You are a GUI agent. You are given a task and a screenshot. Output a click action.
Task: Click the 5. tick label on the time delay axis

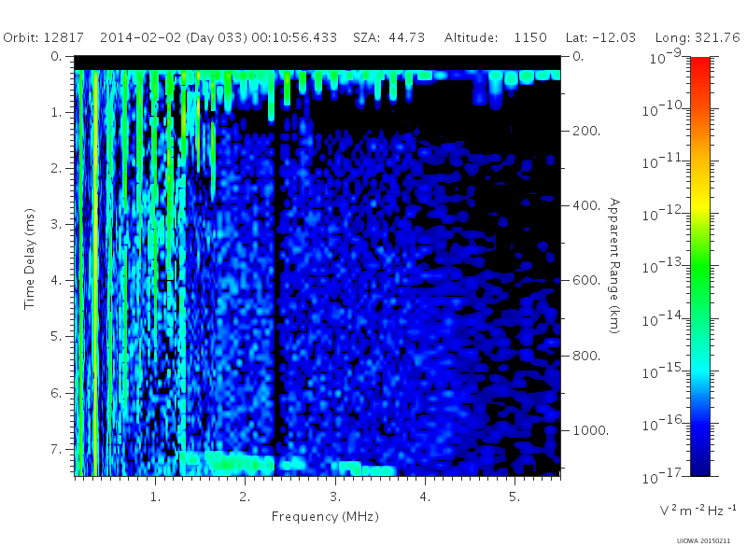click(56, 336)
